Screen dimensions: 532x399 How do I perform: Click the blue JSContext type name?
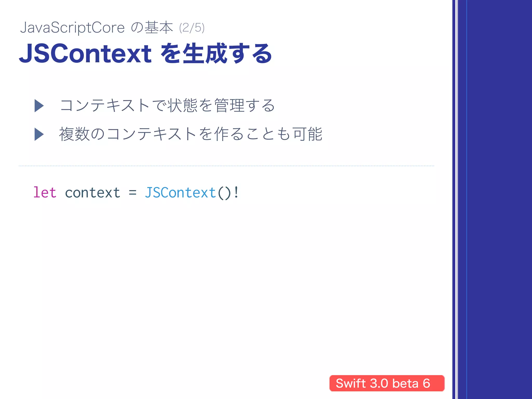[x=180, y=193]
